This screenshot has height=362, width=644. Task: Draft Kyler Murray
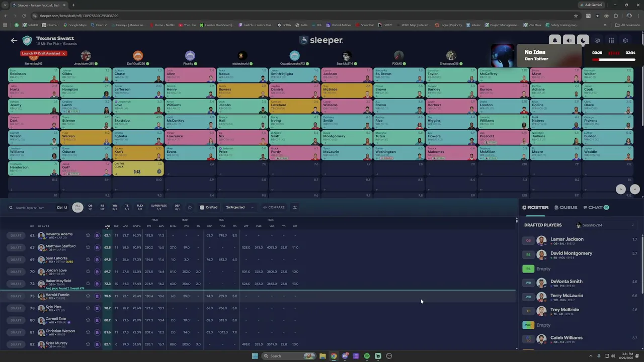point(16,344)
